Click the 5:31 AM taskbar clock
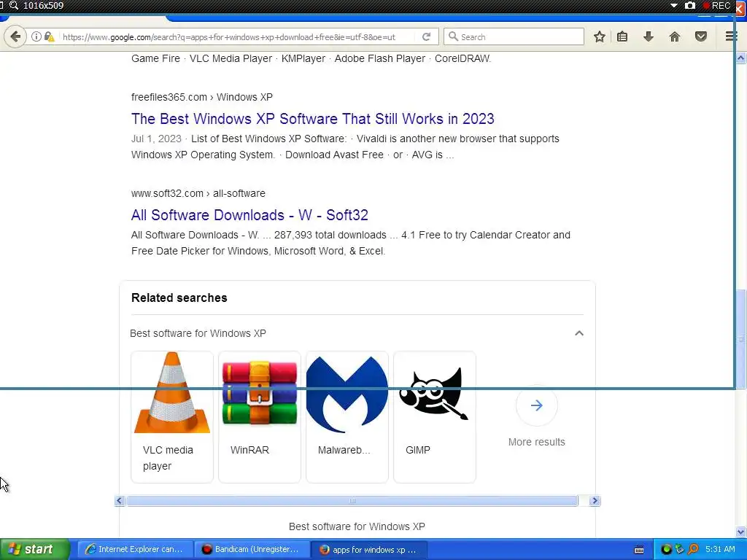Viewport: 747px width, 560px height. (x=720, y=549)
